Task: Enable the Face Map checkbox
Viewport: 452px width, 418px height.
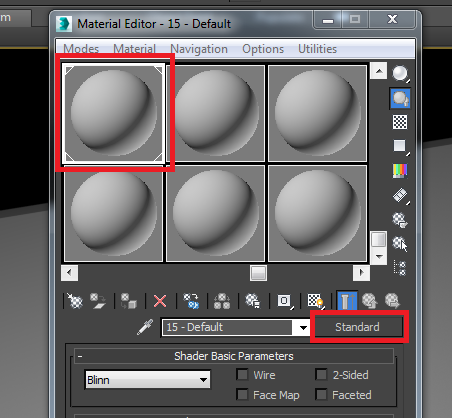Action: pyautogui.click(x=242, y=395)
